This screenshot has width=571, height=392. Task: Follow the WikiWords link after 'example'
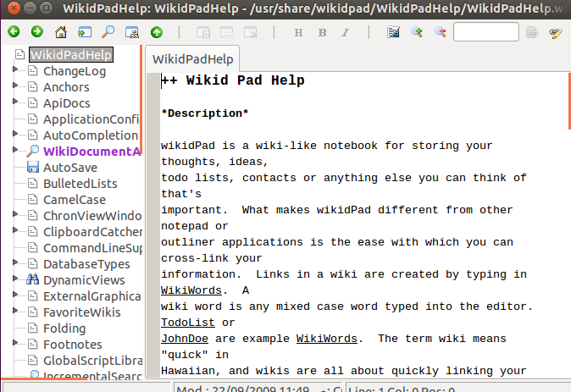click(327, 339)
